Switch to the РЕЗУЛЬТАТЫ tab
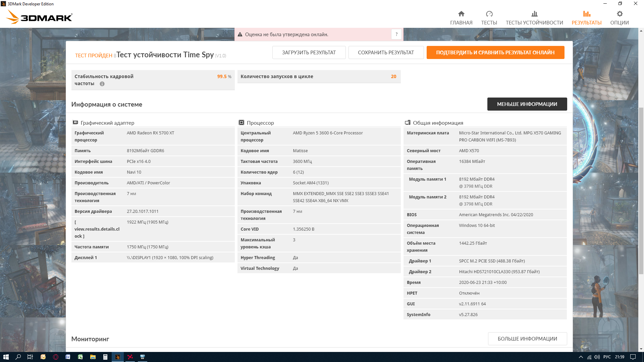The height and width of the screenshot is (362, 644). pos(586,18)
